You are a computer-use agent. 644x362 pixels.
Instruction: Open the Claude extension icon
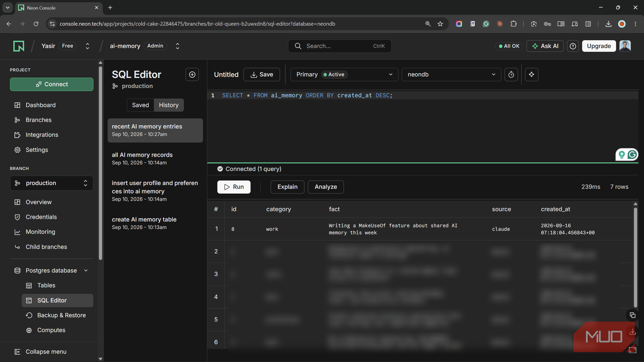coord(500,24)
